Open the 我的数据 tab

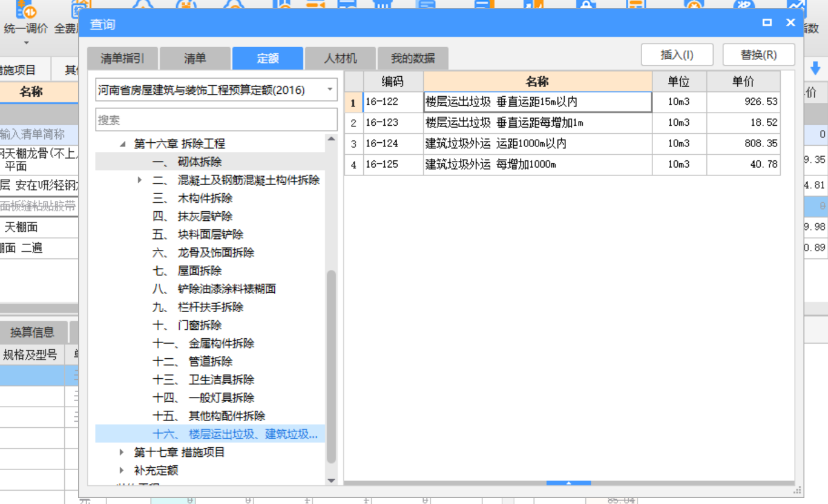(413, 58)
